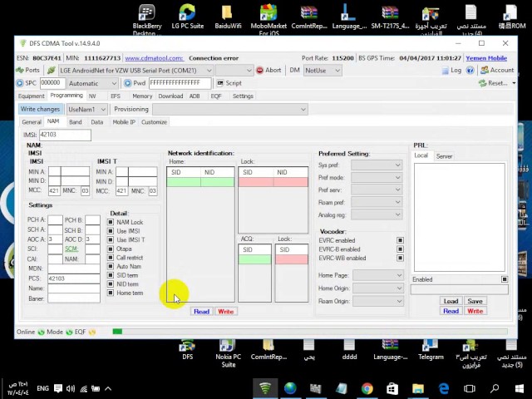Click Load PRL button

pyautogui.click(x=451, y=301)
